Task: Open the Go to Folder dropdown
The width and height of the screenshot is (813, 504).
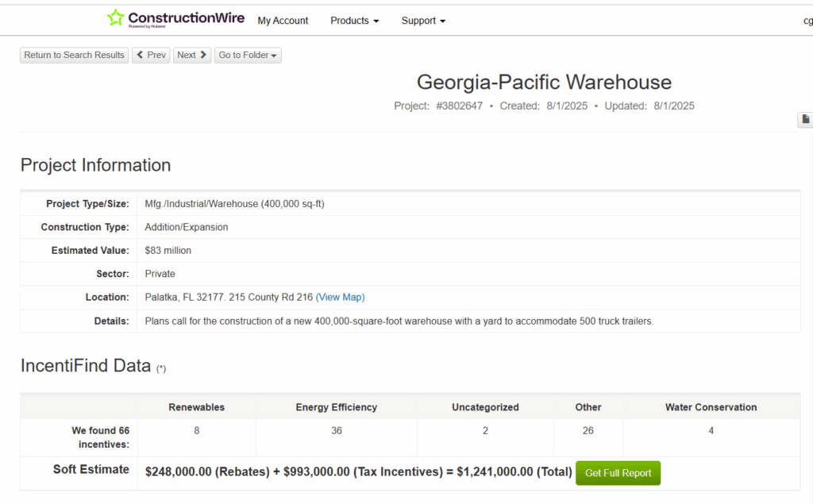Action: (248, 55)
